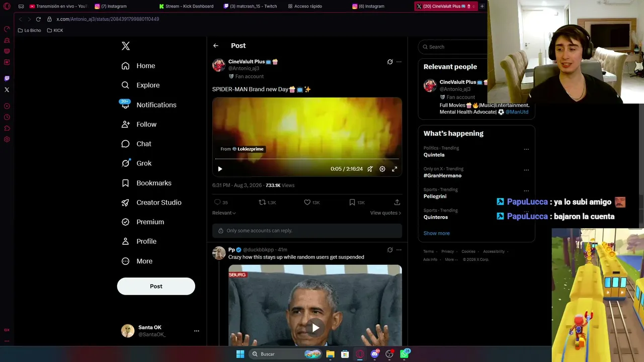Click the X logo above Home
This screenshot has height=362, width=644.
pos(126,46)
